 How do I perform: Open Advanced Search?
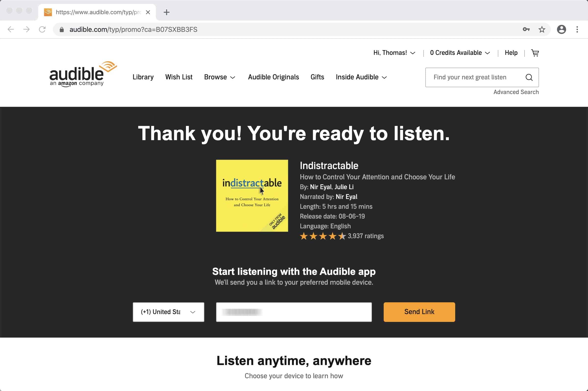[x=516, y=92]
